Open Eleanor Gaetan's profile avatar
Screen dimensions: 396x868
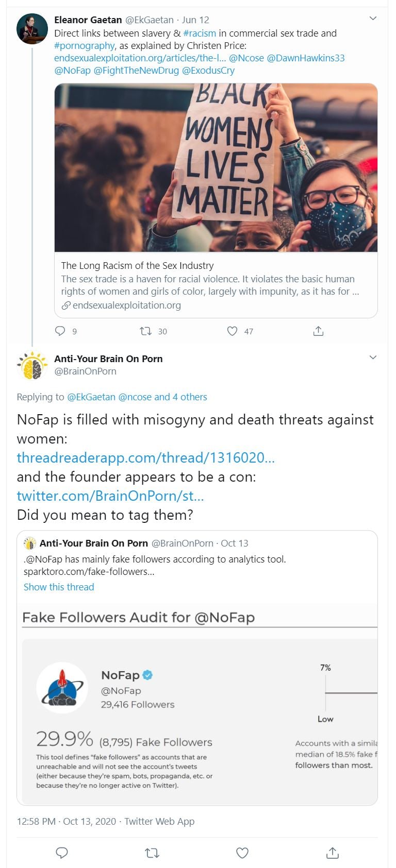[x=32, y=29]
